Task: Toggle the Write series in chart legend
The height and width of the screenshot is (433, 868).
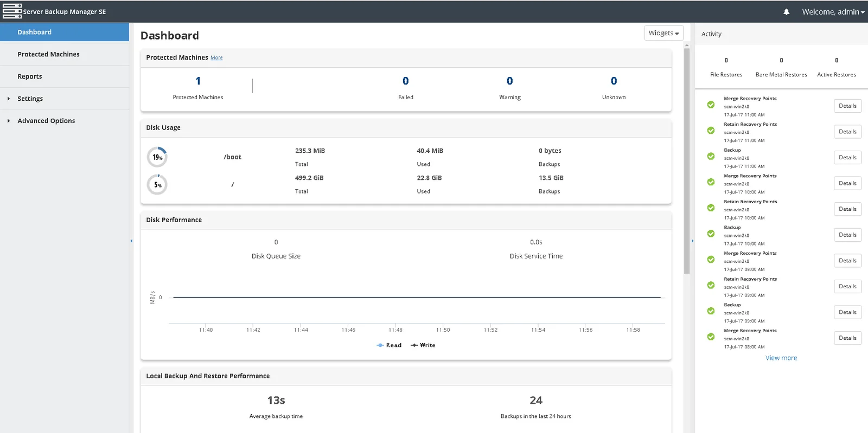Action: pyautogui.click(x=423, y=345)
